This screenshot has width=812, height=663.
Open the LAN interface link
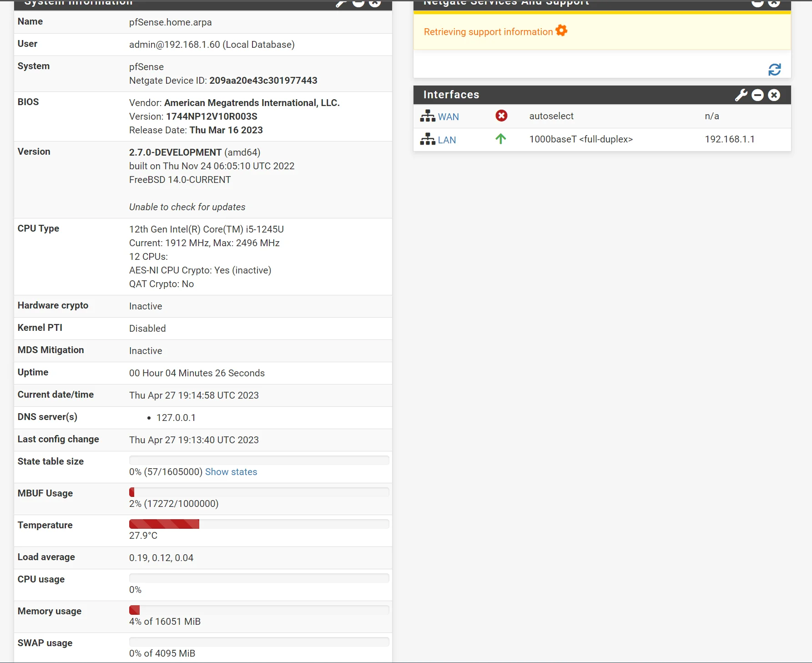click(447, 140)
